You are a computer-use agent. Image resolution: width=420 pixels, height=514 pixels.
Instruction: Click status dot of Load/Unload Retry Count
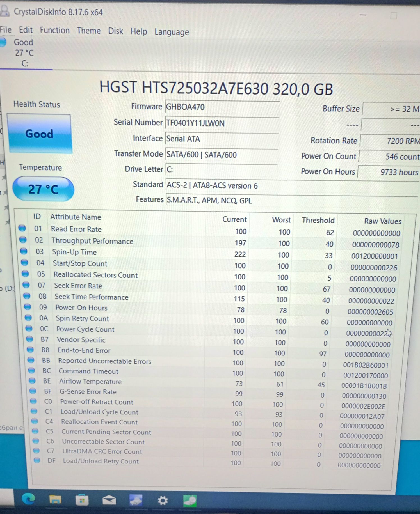[x=36, y=460]
